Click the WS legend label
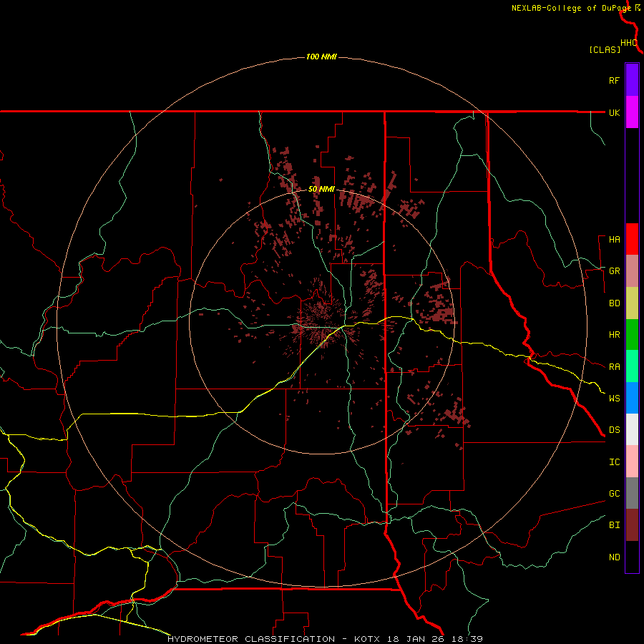Screen dimensions: 644x644 (615, 399)
